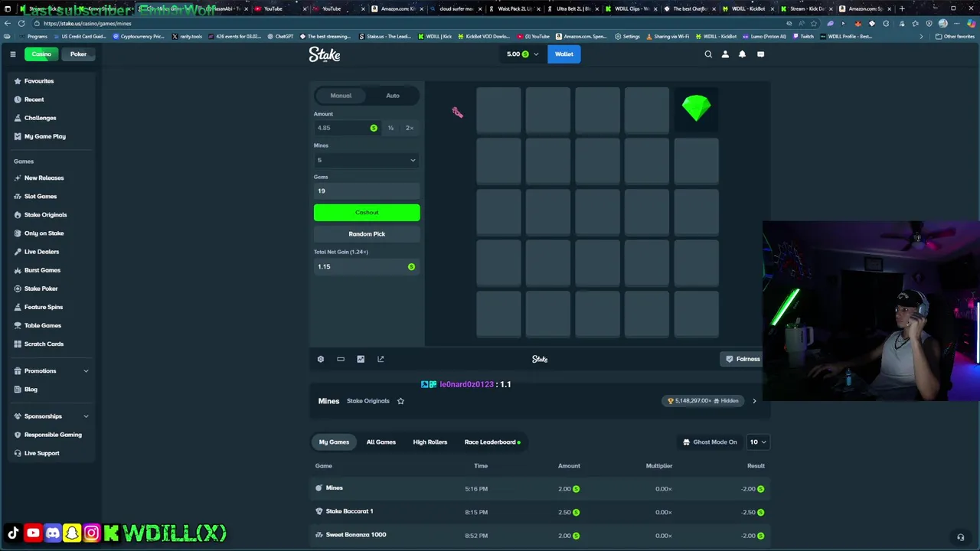This screenshot has width=980, height=551.
Task: Open Live Support in the sidebar
Action: click(41, 453)
